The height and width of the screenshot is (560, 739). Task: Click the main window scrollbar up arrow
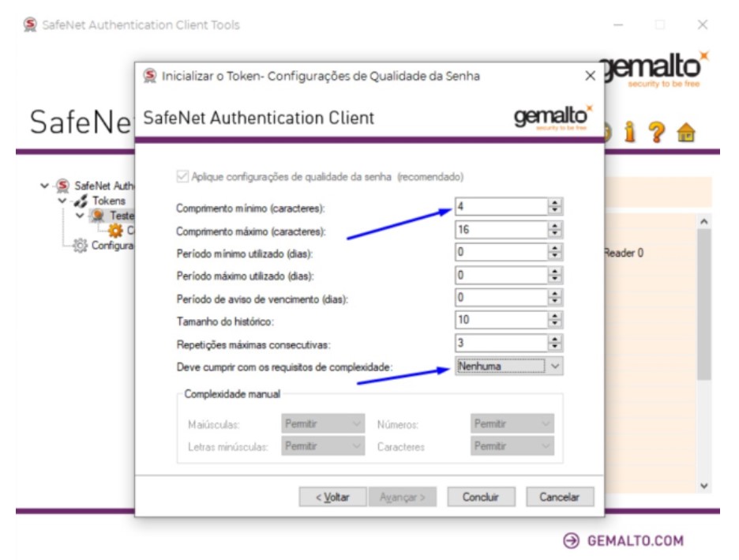[704, 221]
